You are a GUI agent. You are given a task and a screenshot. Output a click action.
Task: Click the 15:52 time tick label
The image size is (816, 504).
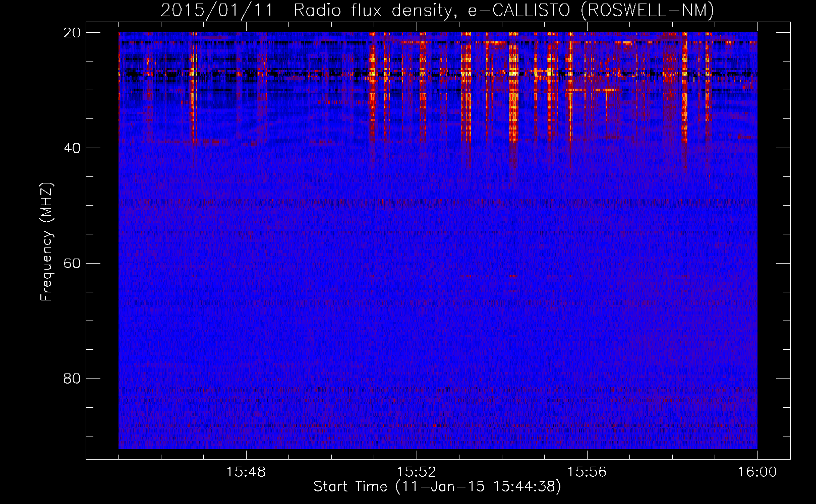tap(416, 472)
